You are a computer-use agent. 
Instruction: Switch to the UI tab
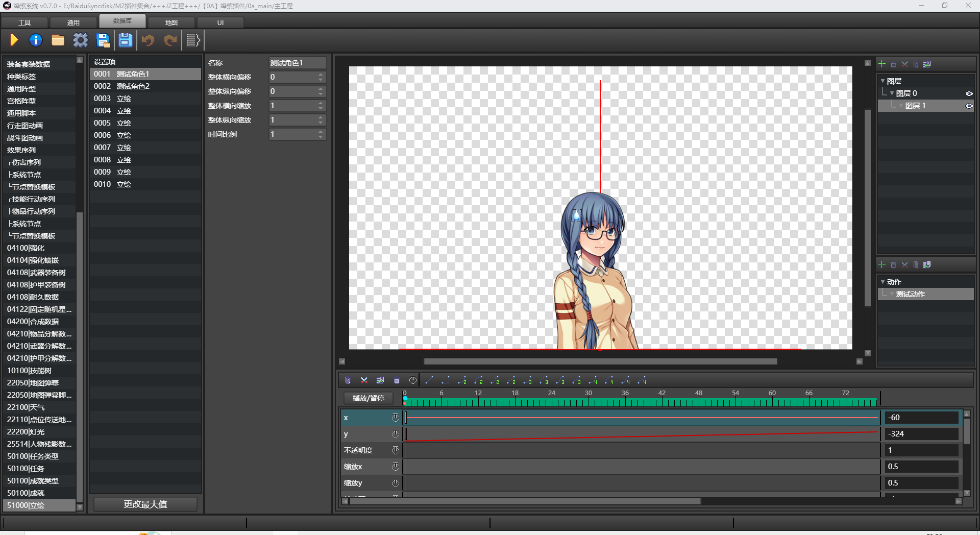[220, 22]
